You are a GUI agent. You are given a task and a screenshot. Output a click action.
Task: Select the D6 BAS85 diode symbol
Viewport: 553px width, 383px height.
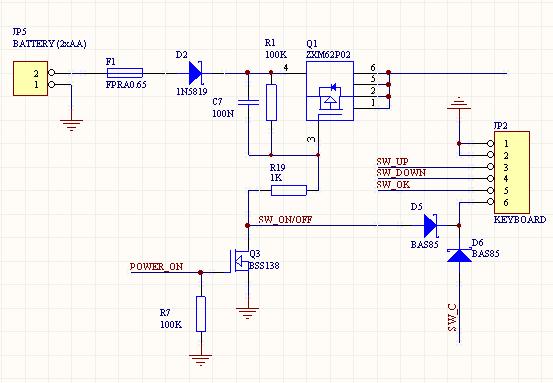pos(459,255)
